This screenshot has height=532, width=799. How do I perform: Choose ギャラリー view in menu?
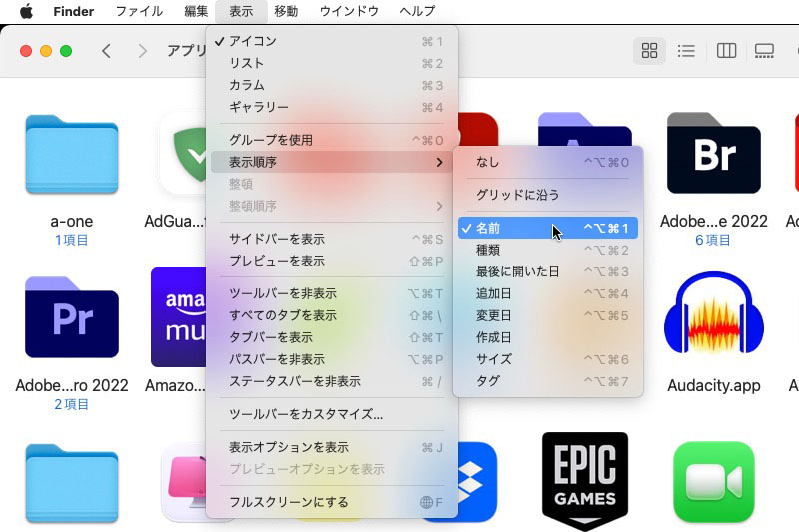coord(332,107)
